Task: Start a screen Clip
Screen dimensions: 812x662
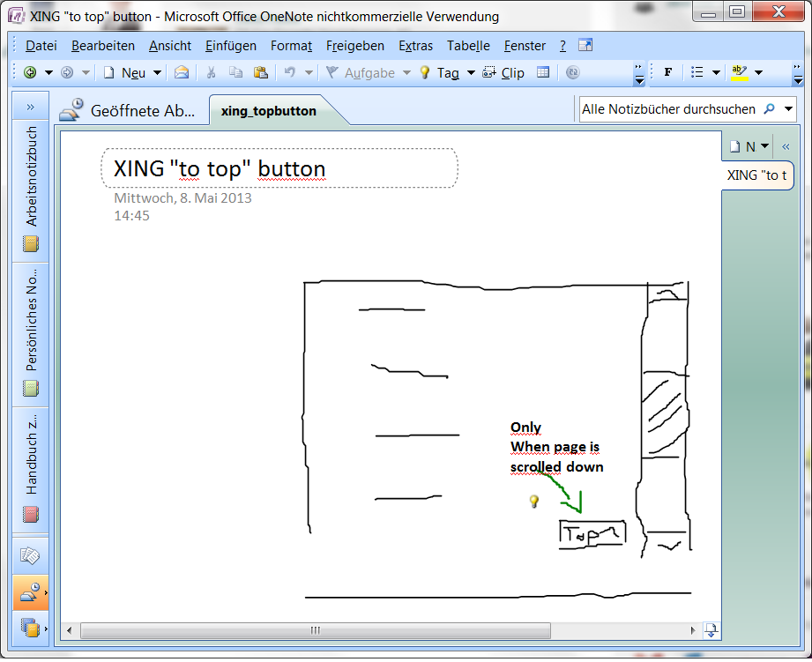Action: coord(503,73)
